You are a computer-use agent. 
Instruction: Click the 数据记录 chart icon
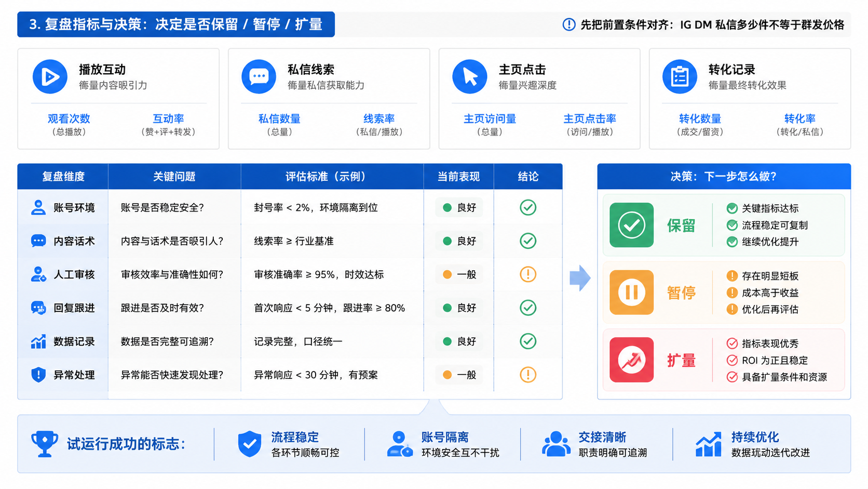click(x=38, y=341)
